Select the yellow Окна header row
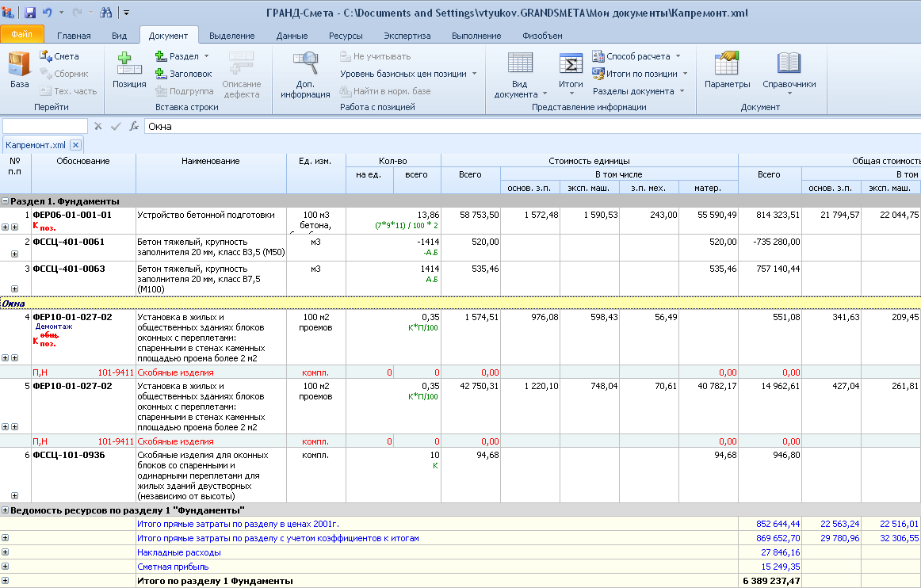921x588 pixels. 460,304
